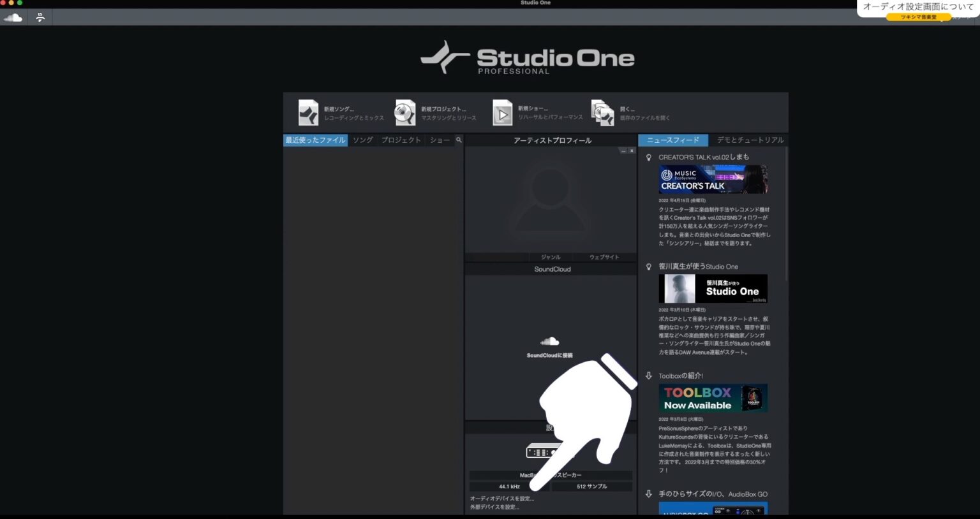Viewport: 980px width, 519px height.
Task: Select the SoundCloudに接続 cloud icon
Action: tap(549, 341)
